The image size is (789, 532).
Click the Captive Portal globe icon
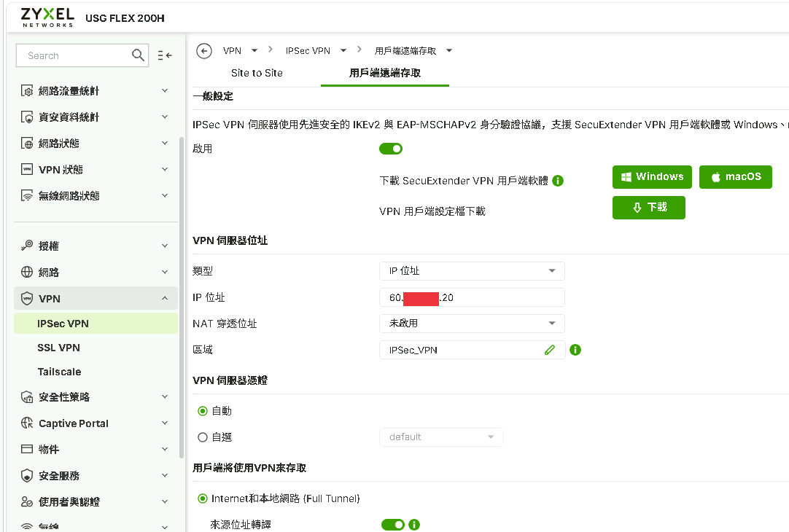27,423
